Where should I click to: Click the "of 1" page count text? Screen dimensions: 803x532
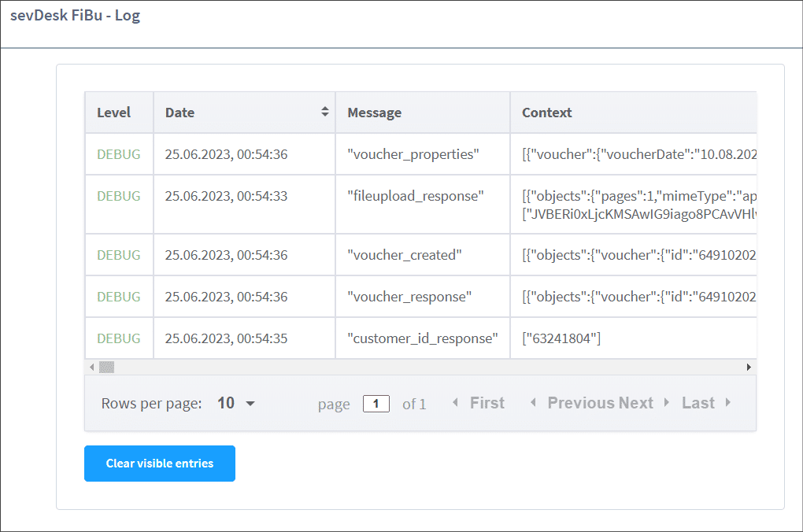[x=414, y=404]
